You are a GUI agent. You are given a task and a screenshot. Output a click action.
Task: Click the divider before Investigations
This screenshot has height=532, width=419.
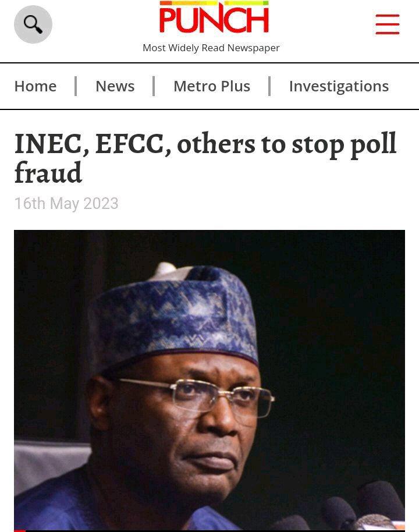(269, 86)
